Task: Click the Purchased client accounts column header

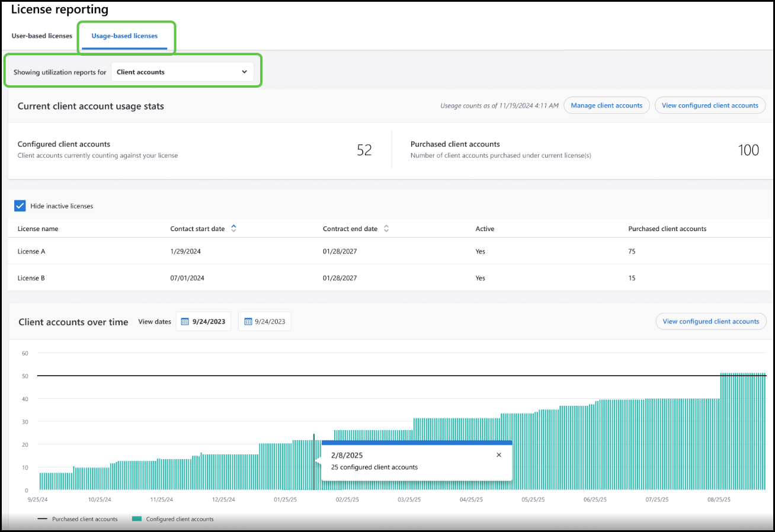Action: tap(667, 229)
